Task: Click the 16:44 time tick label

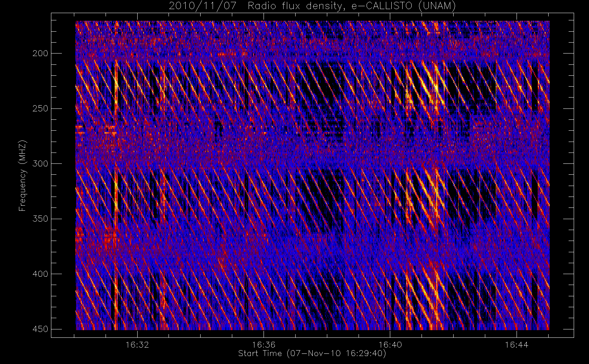Action: pyautogui.click(x=517, y=345)
